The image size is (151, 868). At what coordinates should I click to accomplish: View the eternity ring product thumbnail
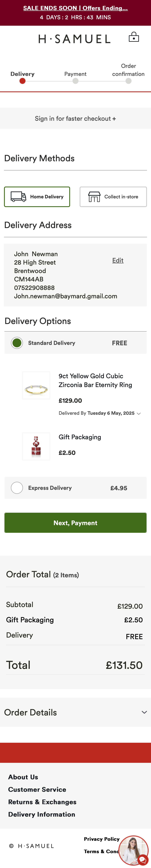[x=36, y=385]
